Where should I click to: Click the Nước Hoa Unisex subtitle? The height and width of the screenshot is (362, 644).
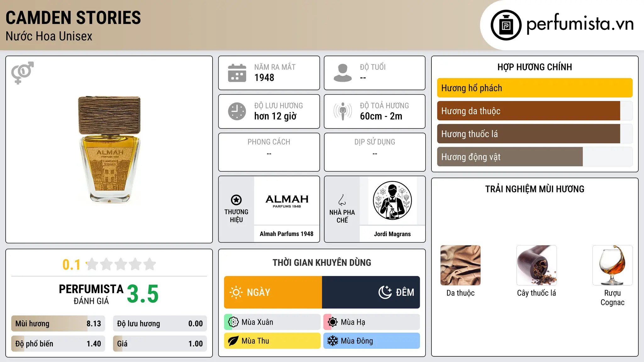click(49, 36)
